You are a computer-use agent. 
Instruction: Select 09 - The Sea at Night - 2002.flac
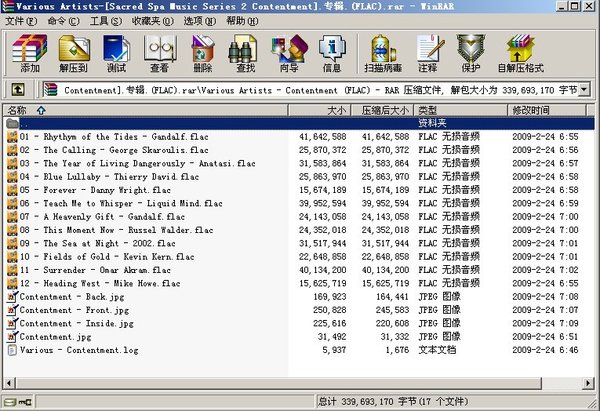coord(98,243)
